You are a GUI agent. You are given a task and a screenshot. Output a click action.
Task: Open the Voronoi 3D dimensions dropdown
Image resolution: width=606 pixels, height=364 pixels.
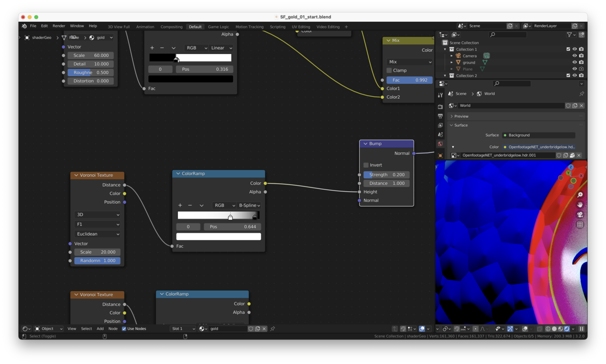[98, 214]
